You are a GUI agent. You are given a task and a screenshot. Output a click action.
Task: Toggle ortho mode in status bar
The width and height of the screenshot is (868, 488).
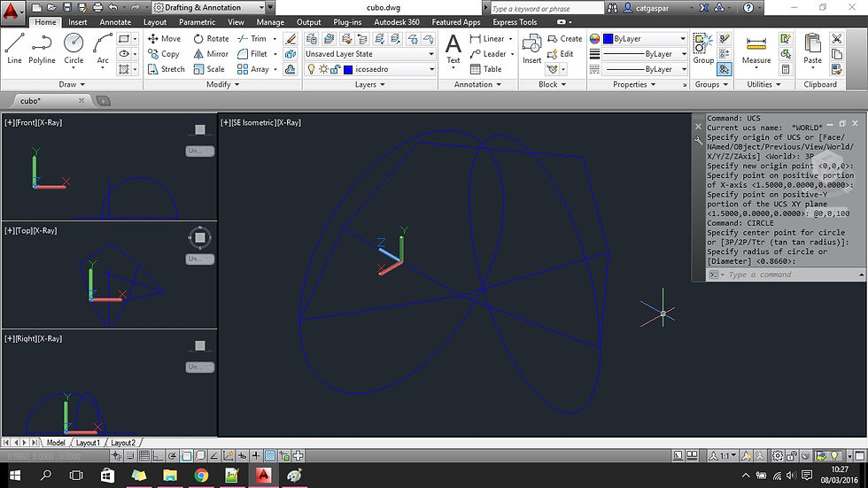point(159,456)
